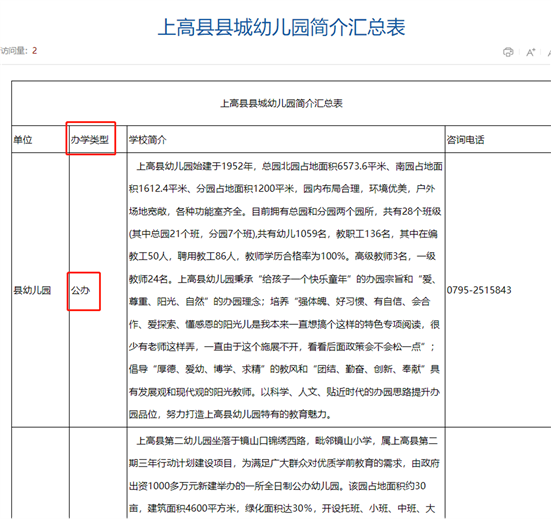Click the visit count number 2
The height and width of the screenshot is (519, 551).
(34, 51)
